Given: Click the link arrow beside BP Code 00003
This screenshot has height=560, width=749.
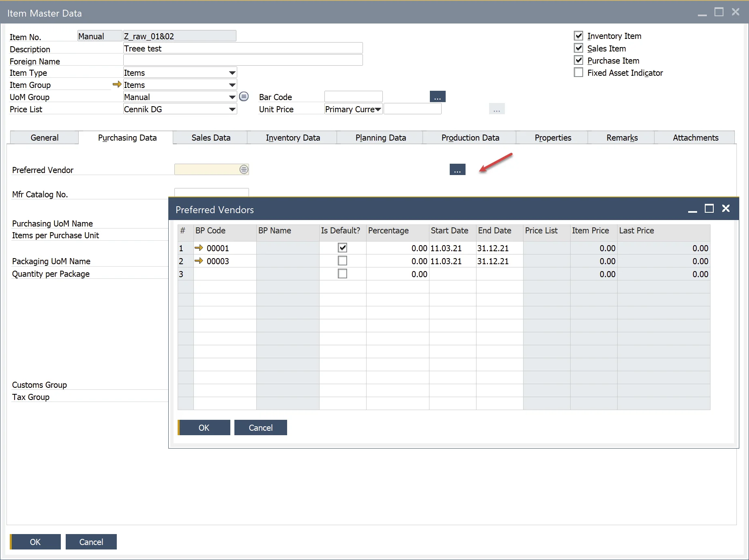Looking at the screenshot, I should click(x=198, y=261).
